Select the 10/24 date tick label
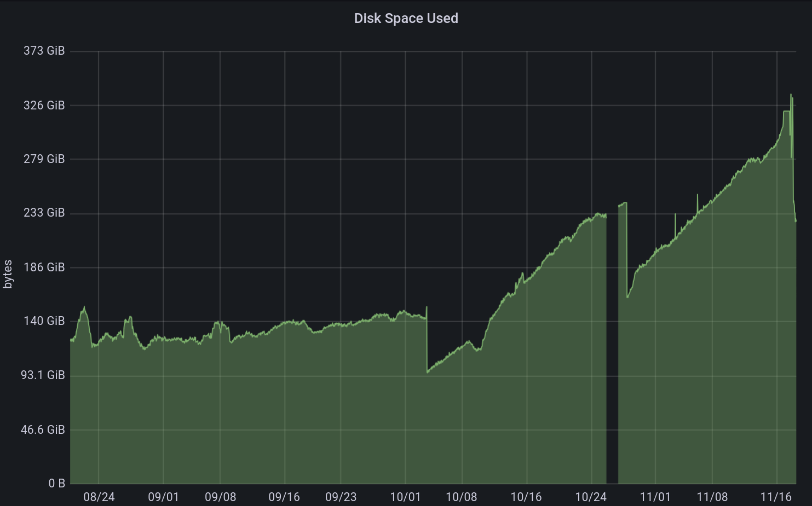This screenshot has height=506, width=812. point(591,497)
